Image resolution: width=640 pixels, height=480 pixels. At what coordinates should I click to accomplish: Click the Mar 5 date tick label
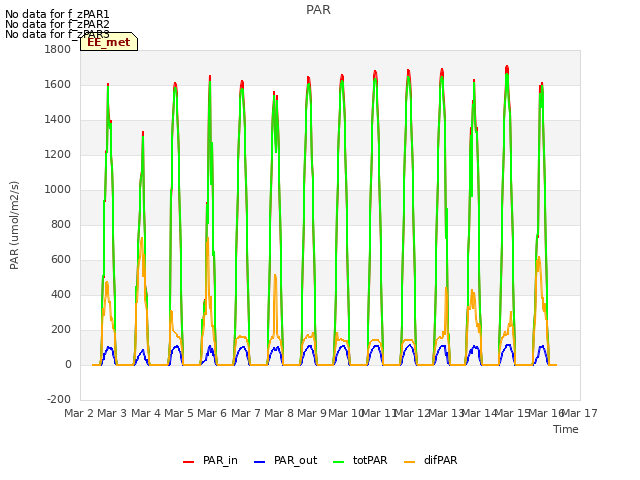point(179,413)
